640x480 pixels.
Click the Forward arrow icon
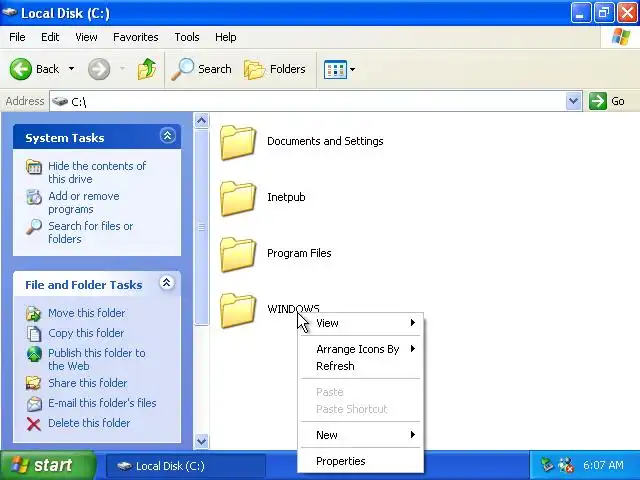point(99,69)
